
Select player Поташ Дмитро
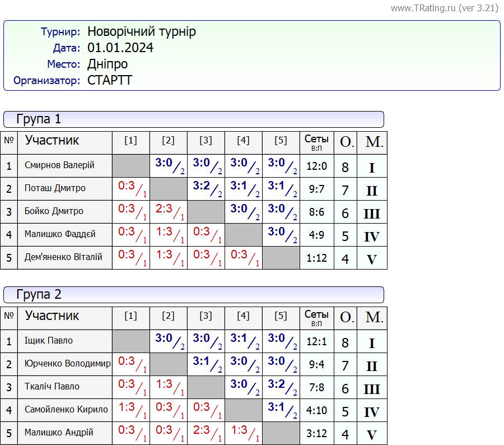[x=55, y=188]
